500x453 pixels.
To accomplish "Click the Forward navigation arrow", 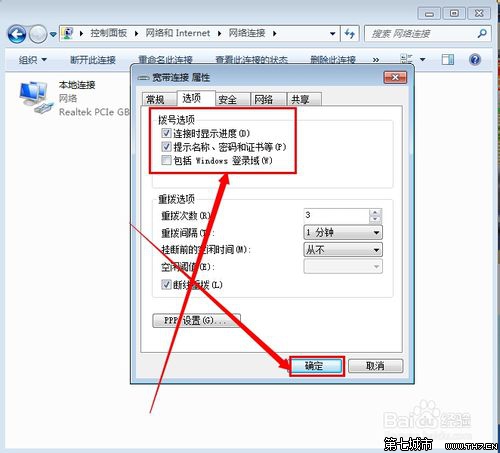I will point(38,34).
